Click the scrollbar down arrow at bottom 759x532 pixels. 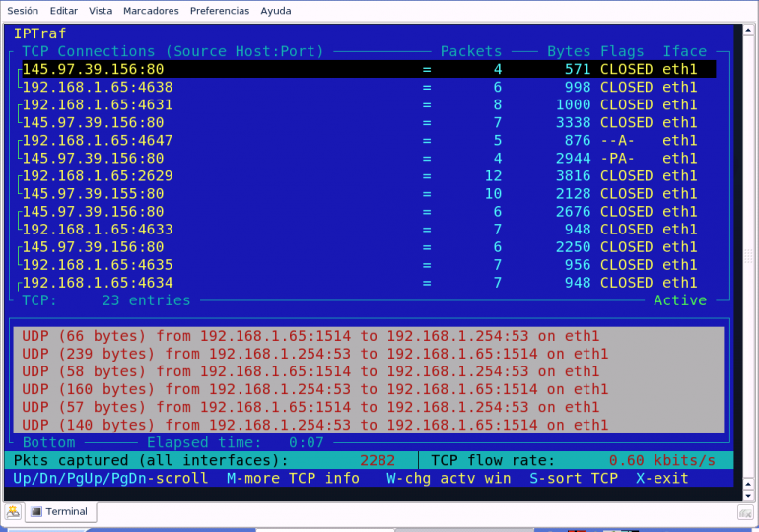pos(748,496)
